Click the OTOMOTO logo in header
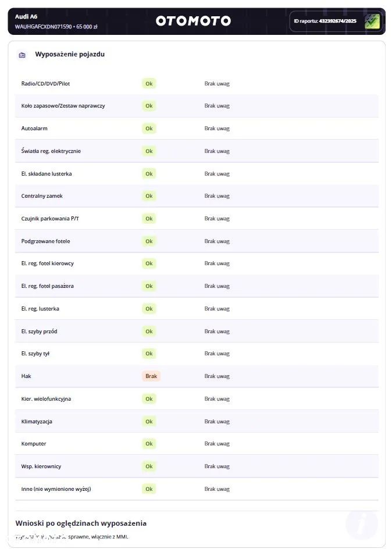The width and height of the screenshot is (392, 549). coord(193,21)
